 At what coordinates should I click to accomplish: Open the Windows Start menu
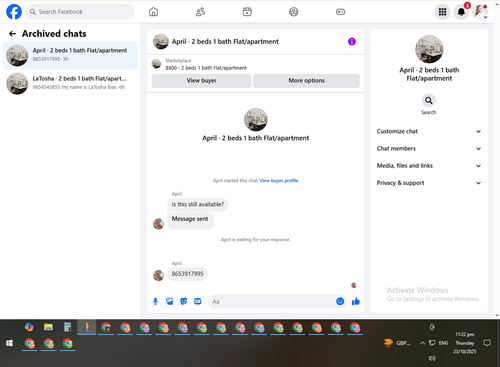point(9,343)
